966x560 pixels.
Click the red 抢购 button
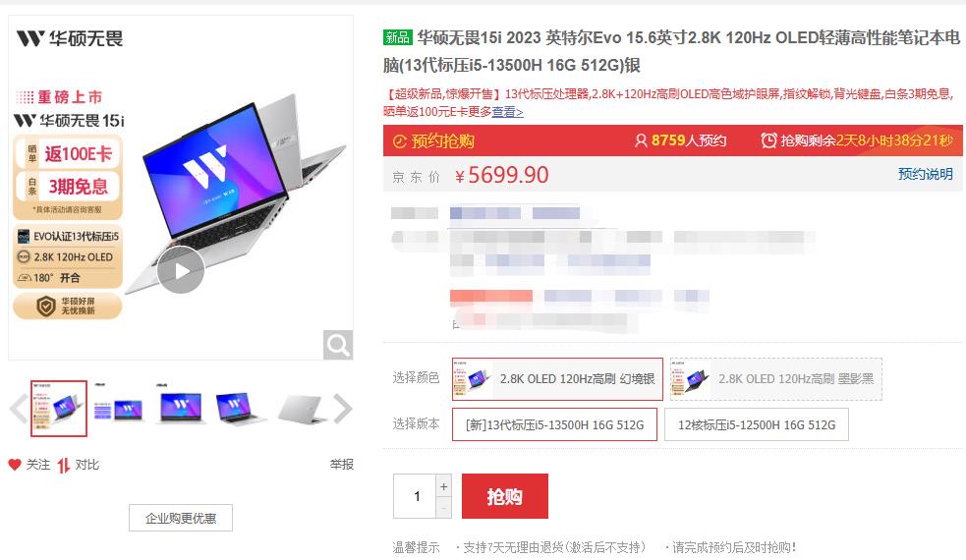coord(504,496)
